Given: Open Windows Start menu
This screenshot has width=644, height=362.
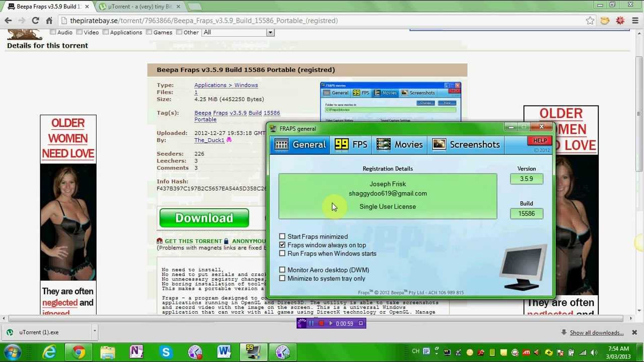Looking at the screenshot, I should [x=12, y=352].
